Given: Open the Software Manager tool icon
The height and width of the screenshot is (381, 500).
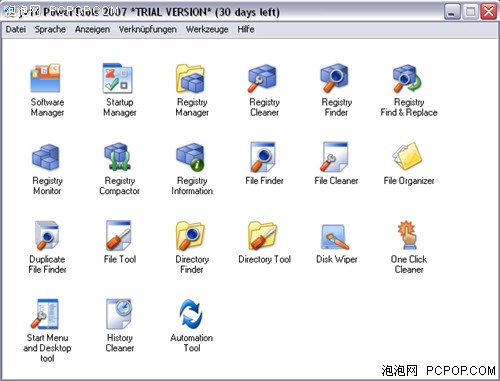Looking at the screenshot, I should click(46, 79).
